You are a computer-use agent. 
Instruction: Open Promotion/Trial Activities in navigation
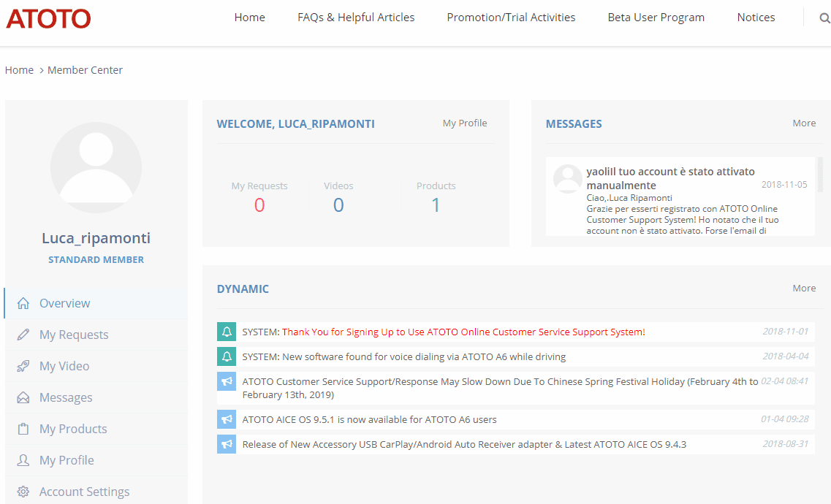(511, 18)
